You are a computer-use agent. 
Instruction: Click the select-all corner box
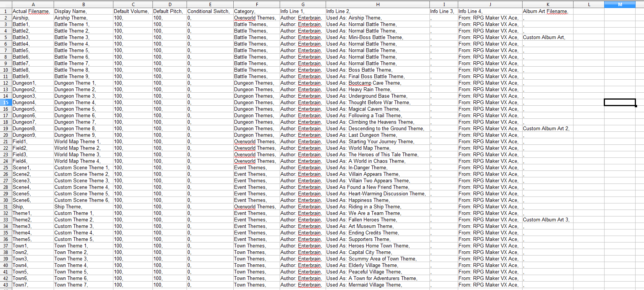6,4
